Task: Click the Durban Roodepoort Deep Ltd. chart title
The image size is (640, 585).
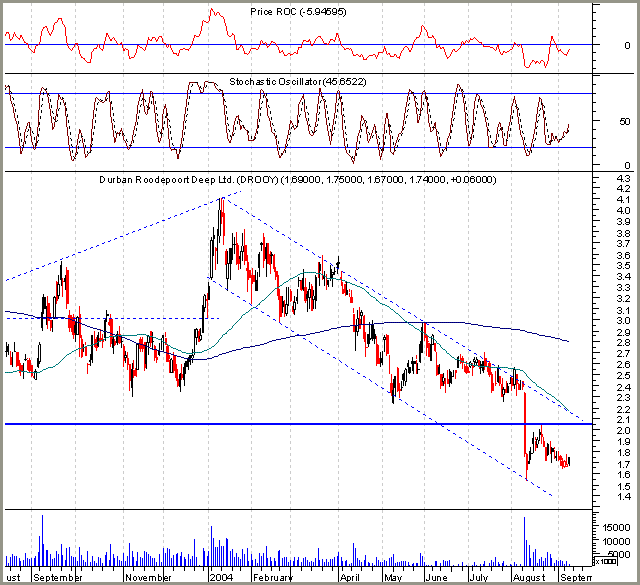Action: tap(298, 180)
